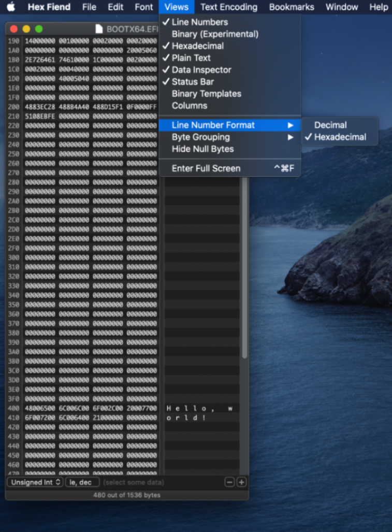Click the BOOTX64.EFI document icon in title bar

(99, 29)
